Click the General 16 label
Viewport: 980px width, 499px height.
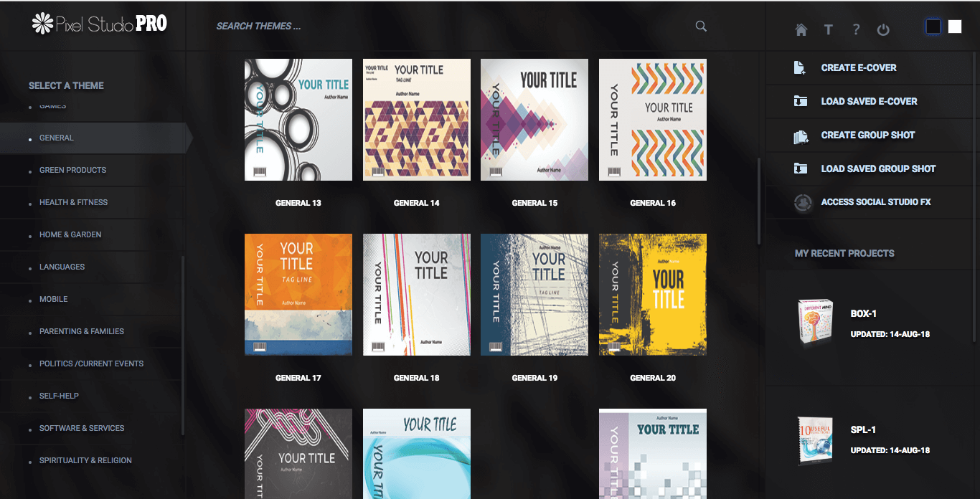pyautogui.click(x=653, y=203)
